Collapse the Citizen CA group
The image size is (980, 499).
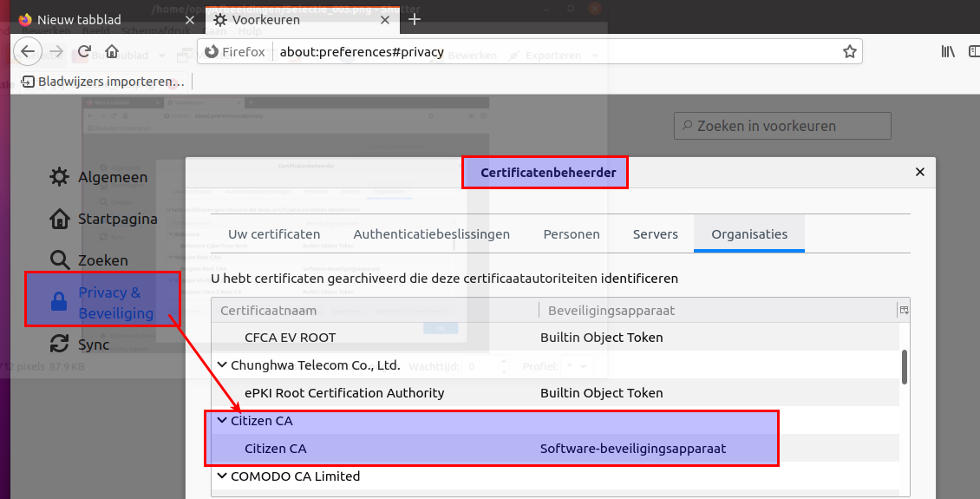click(222, 420)
